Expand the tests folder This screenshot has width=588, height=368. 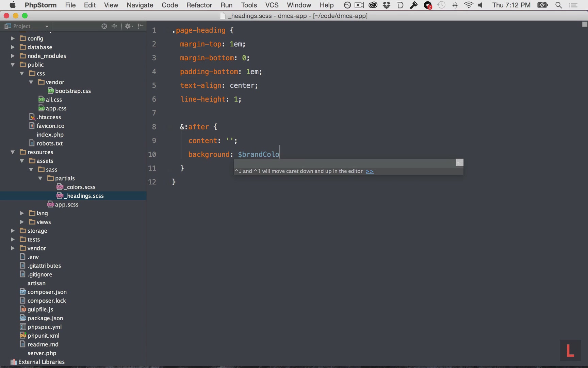pyautogui.click(x=13, y=239)
